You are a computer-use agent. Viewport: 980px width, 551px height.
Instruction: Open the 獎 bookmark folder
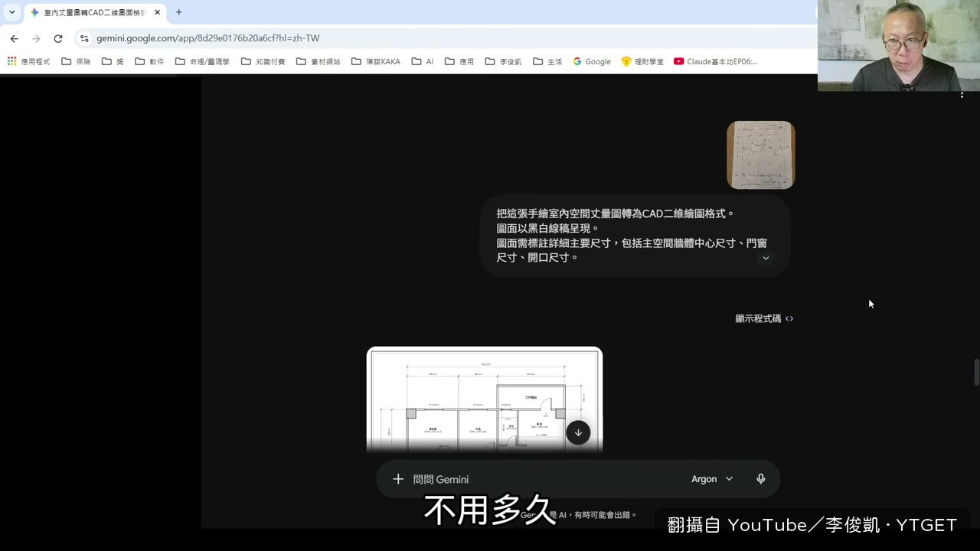tap(113, 61)
